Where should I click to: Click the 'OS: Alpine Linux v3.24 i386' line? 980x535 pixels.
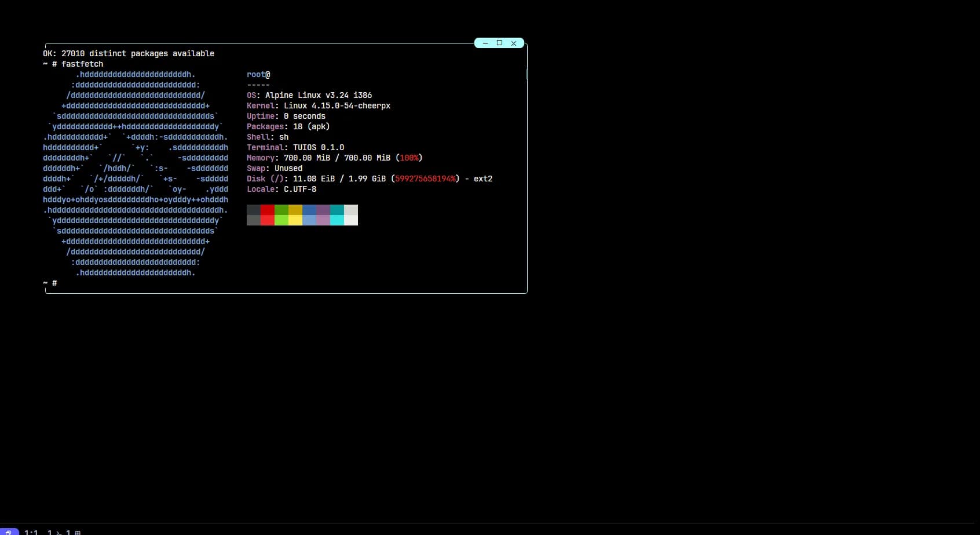point(309,95)
